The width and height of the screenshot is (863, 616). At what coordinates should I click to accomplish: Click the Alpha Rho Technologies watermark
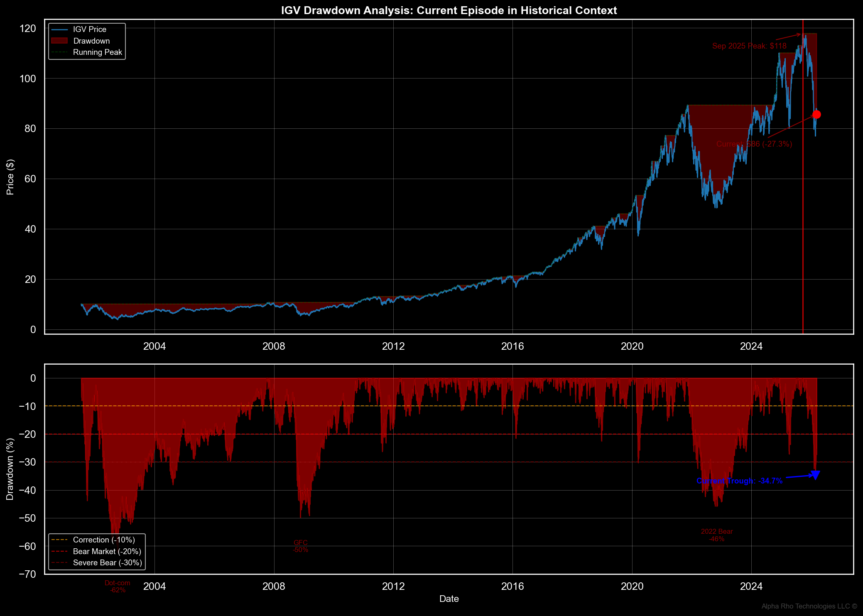(x=809, y=606)
